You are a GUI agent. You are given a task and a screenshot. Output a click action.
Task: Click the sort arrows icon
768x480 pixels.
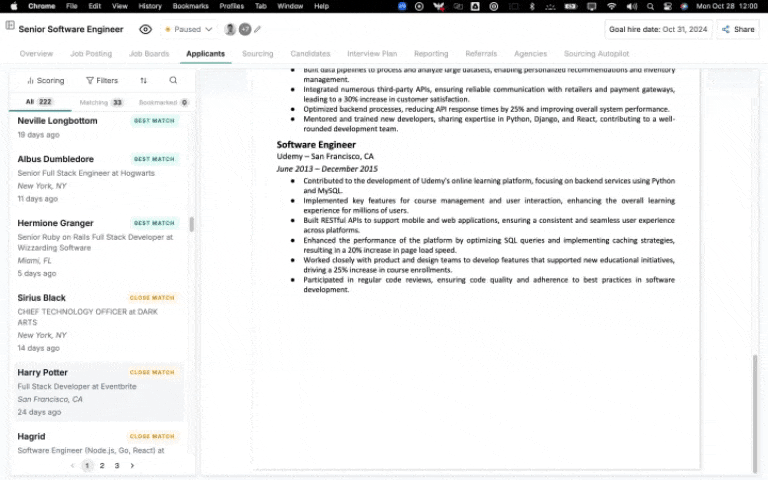[x=143, y=80]
